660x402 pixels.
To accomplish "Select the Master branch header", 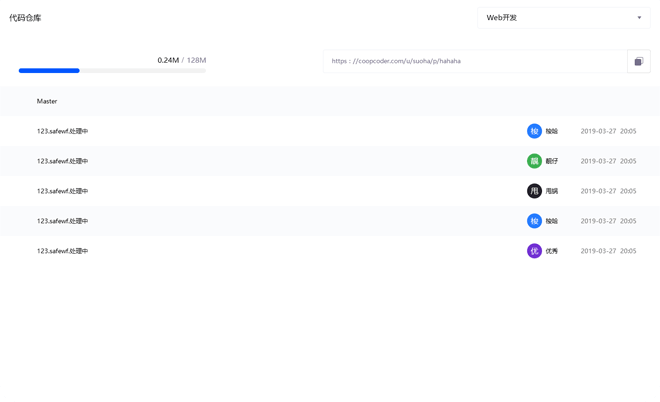I will pyautogui.click(x=47, y=101).
